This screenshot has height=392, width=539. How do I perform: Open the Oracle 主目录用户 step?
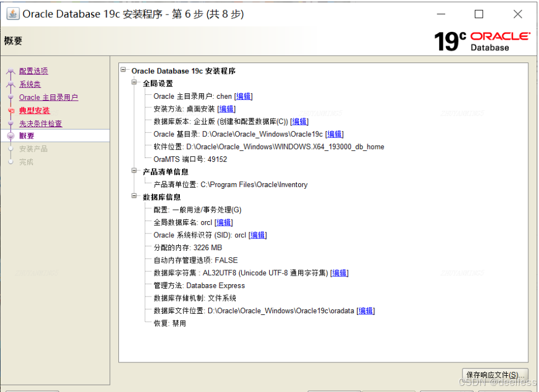click(x=49, y=97)
